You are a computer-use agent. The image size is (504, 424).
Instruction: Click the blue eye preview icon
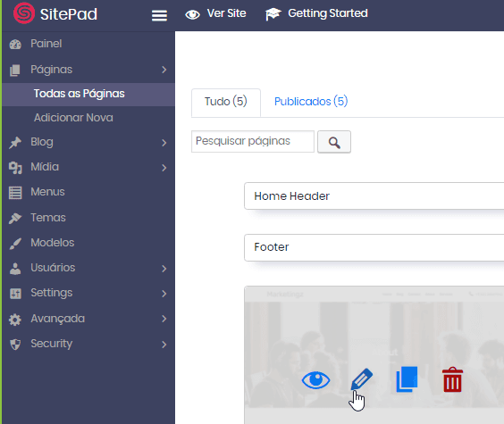315,380
